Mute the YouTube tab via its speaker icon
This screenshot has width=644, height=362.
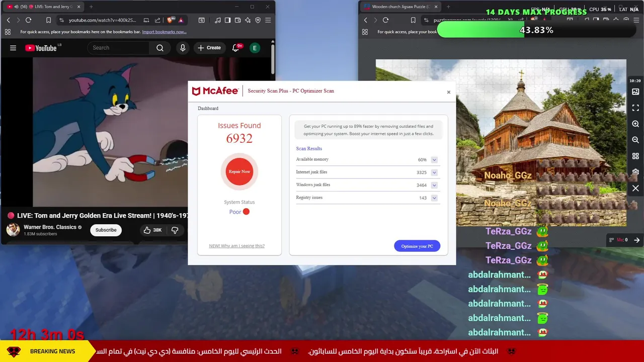click(17, 7)
